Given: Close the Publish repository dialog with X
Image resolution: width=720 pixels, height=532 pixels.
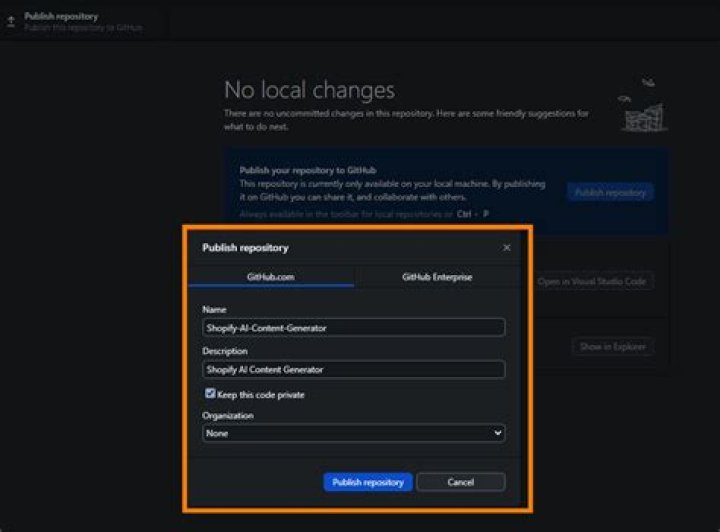Looking at the screenshot, I should click(506, 247).
